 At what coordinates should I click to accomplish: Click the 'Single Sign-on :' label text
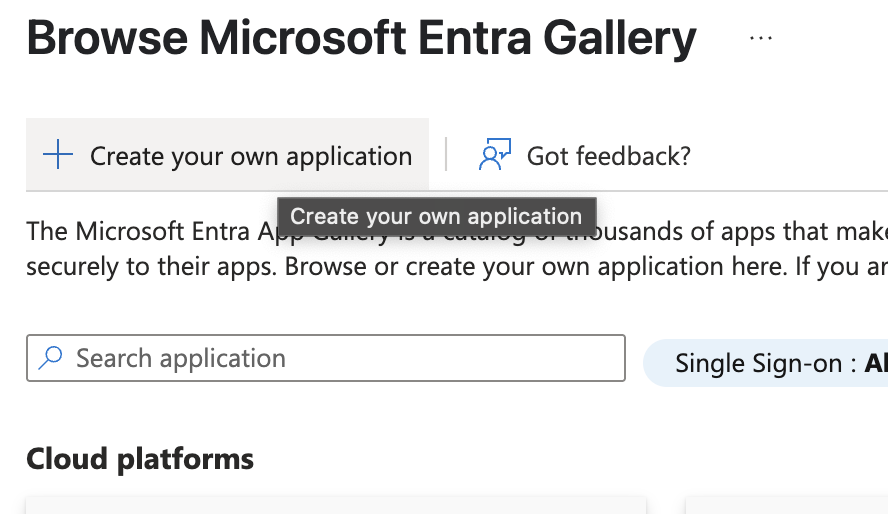click(x=766, y=363)
